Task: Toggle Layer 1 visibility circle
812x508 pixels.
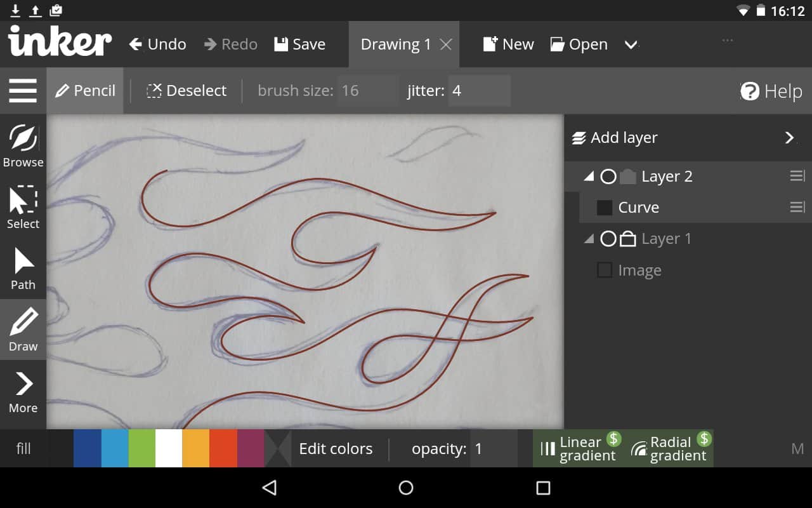Action: (x=608, y=239)
